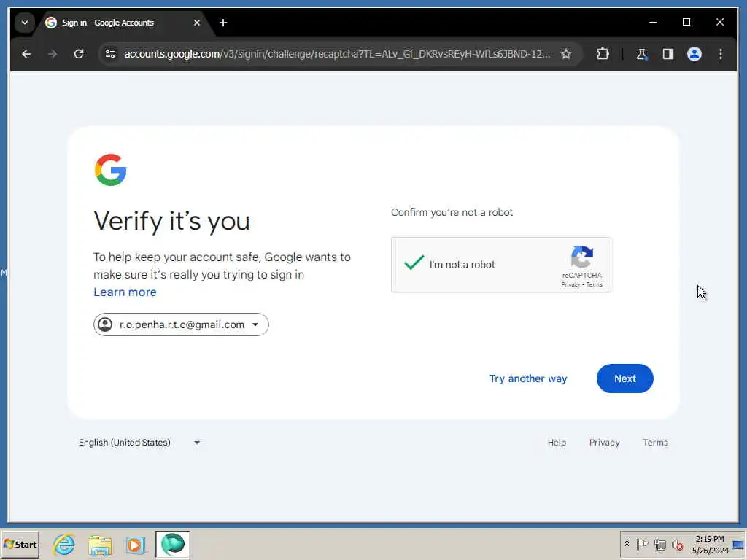Click the network tray icon
The image size is (747, 560).
click(x=659, y=544)
